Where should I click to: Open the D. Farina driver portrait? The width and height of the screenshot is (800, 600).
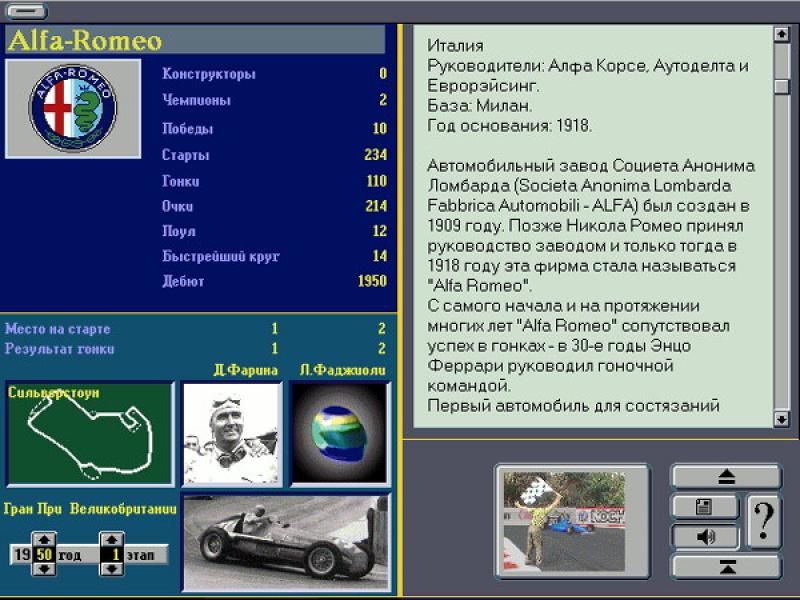(x=232, y=433)
